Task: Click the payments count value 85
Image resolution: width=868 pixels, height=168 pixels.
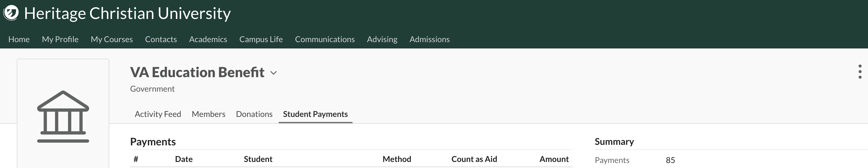Action: click(670, 160)
